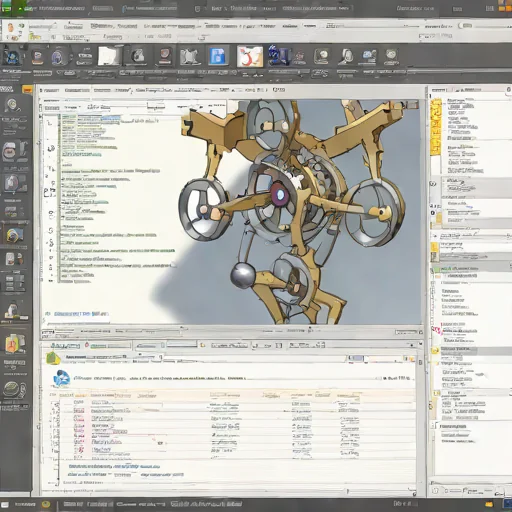Select the two white documents icon in left sidebar

coord(13,259)
